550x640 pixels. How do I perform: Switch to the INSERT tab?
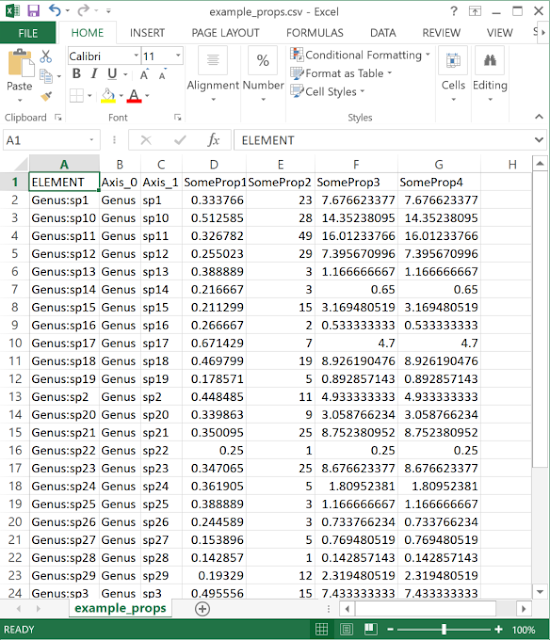(147, 33)
